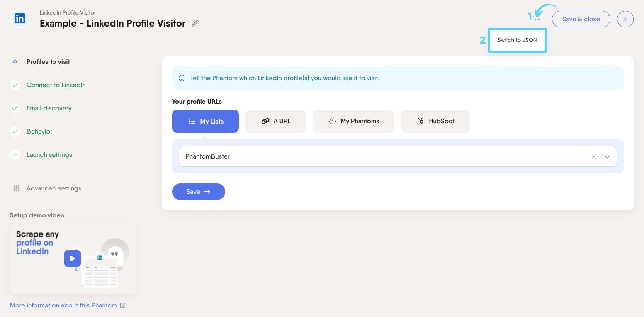The width and height of the screenshot is (644, 317).
Task: Click Save & close
Action: coord(581,19)
